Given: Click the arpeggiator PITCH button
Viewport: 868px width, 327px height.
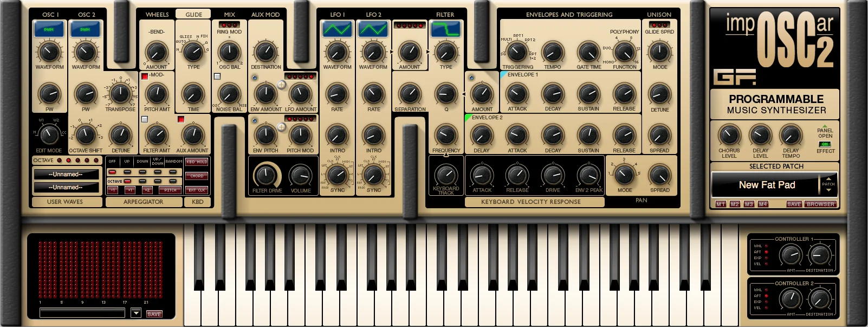Looking at the screenshot, I should (x=170, y=190).
